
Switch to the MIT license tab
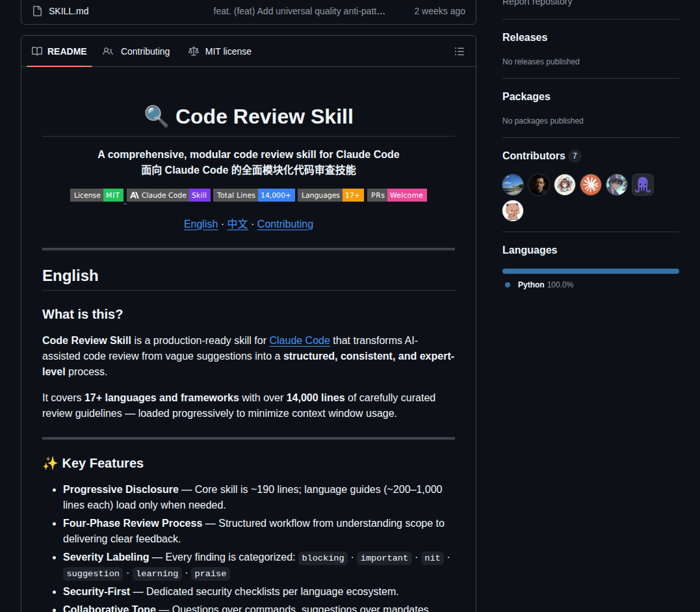pyautogui.click(x=220, y=51)
